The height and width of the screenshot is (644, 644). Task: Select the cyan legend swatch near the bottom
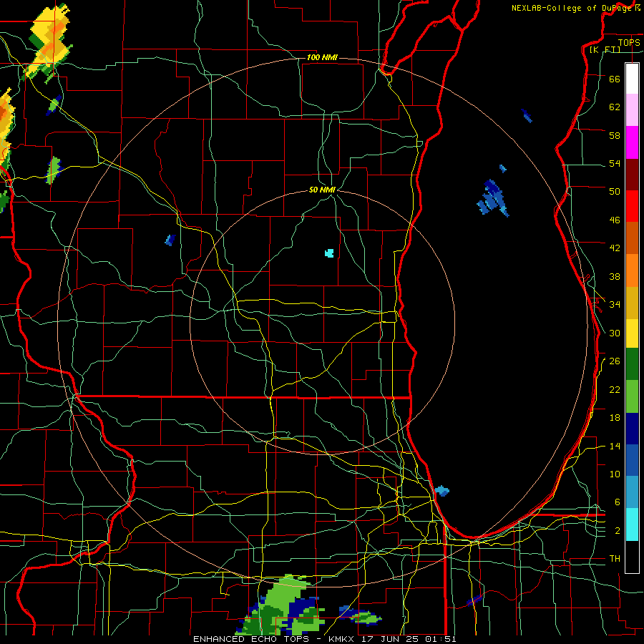632,525
